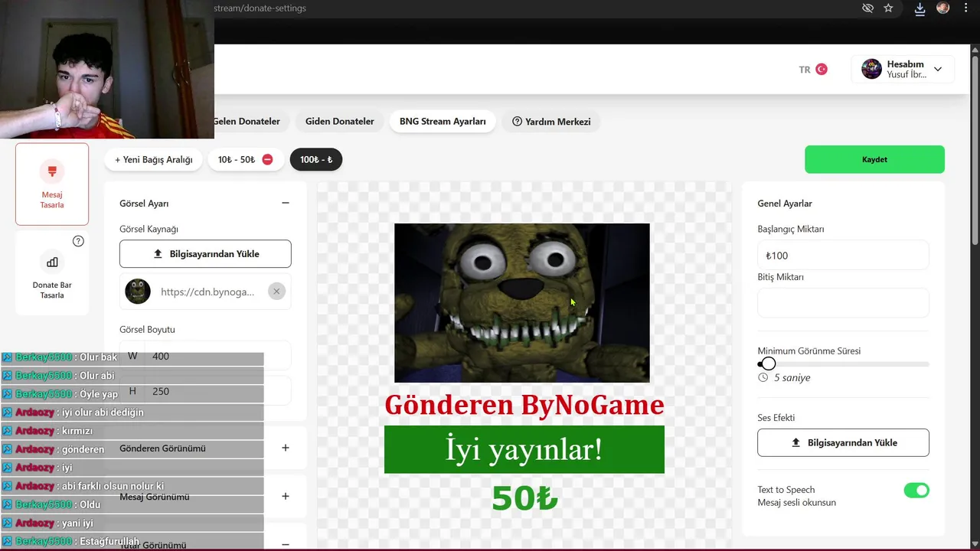Image resolution: width=980 pixels, height=551 pixels.
Task: Collapse the Görsel Ayarı section
Action: click(x=285, y=204)
